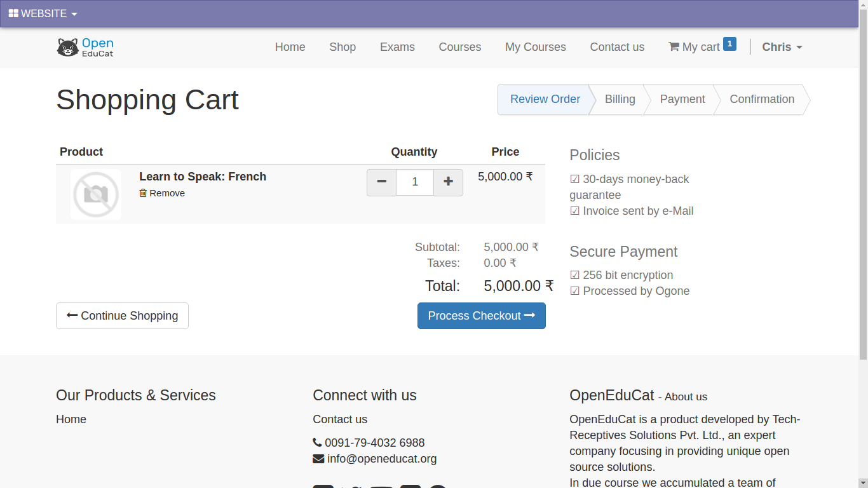The height and width of the screenshot is (488, 868).
Task: Expand the Chris user account dropdown
Action: [x=782, y=47]
